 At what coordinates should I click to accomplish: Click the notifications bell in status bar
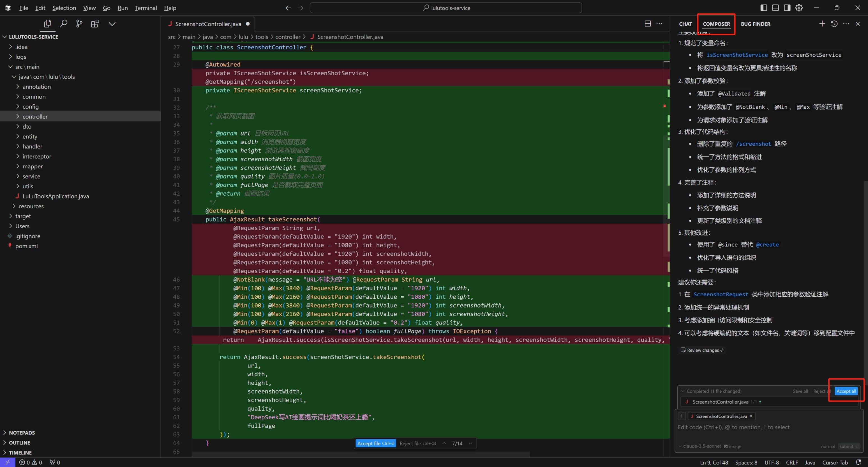click(858, 462)
